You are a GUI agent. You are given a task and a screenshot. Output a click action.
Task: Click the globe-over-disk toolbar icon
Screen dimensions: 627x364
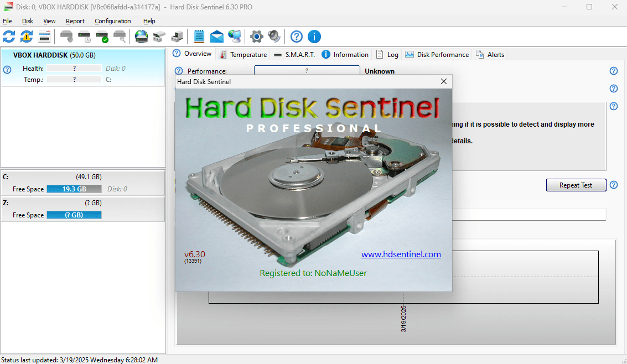click(x=141, y=37)
